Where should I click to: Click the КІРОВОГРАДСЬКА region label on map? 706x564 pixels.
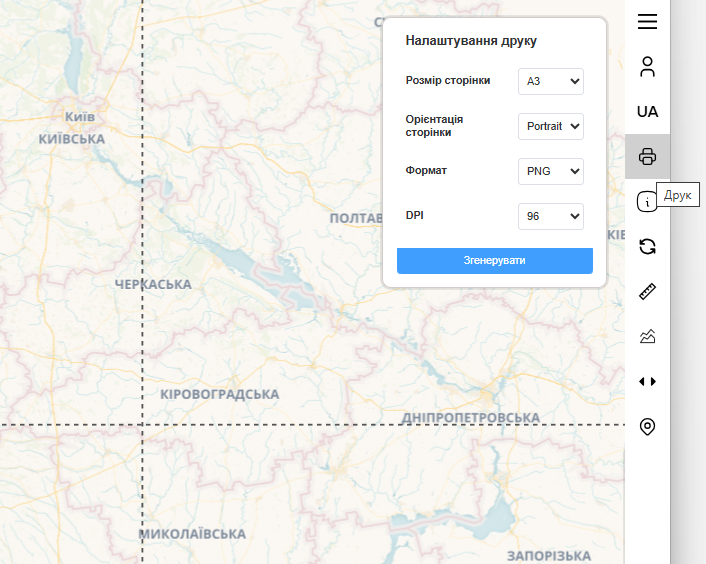click(x=219, y=394)
